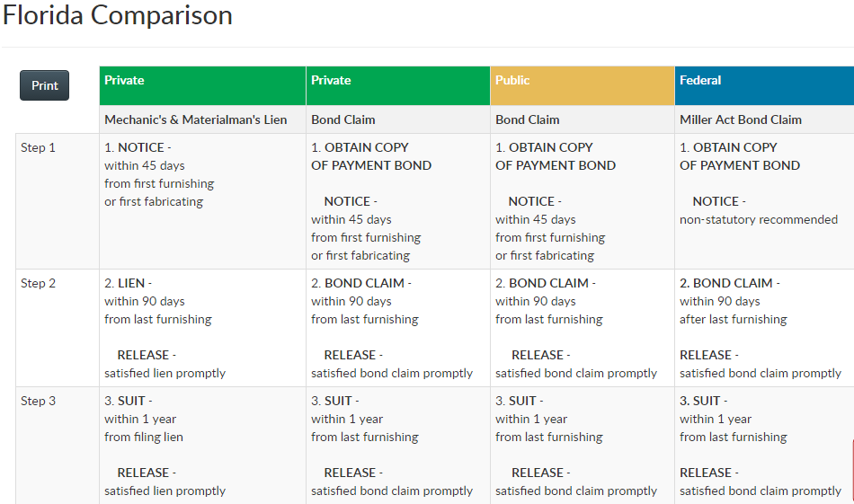The height and width of the screenshot is (504, 854).
Task: Click the Step 3 row label
Action: tap(39, 402)
